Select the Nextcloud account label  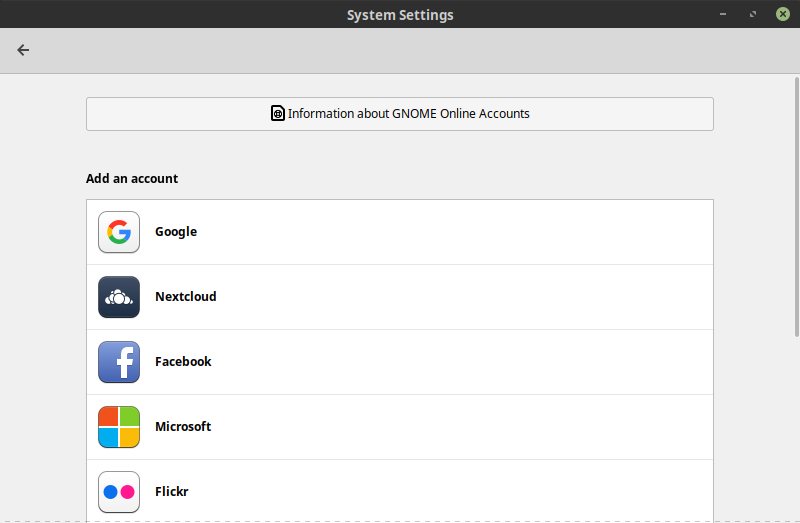click(x=186, y=296)
